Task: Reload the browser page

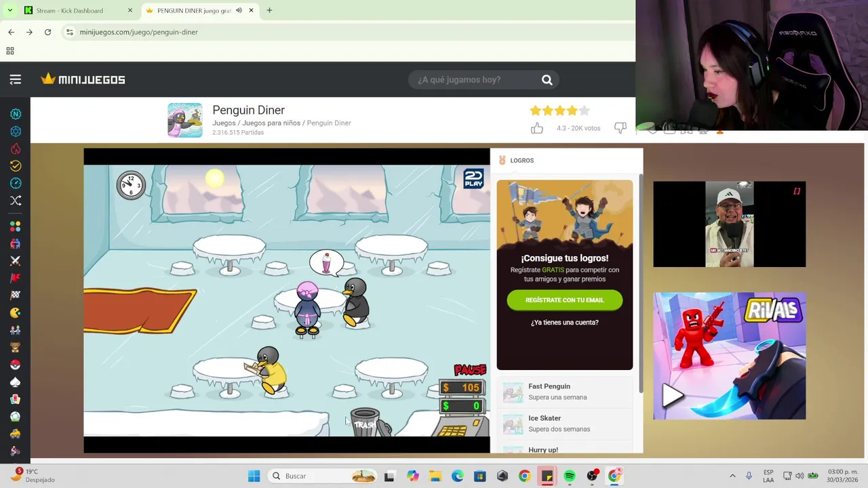Action: [47, 32]
